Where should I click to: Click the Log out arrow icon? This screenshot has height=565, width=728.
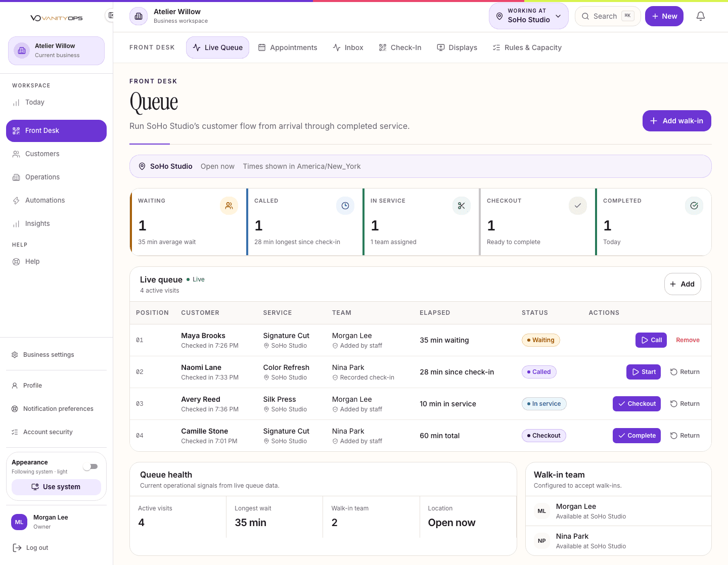click(x=17, y=548)
